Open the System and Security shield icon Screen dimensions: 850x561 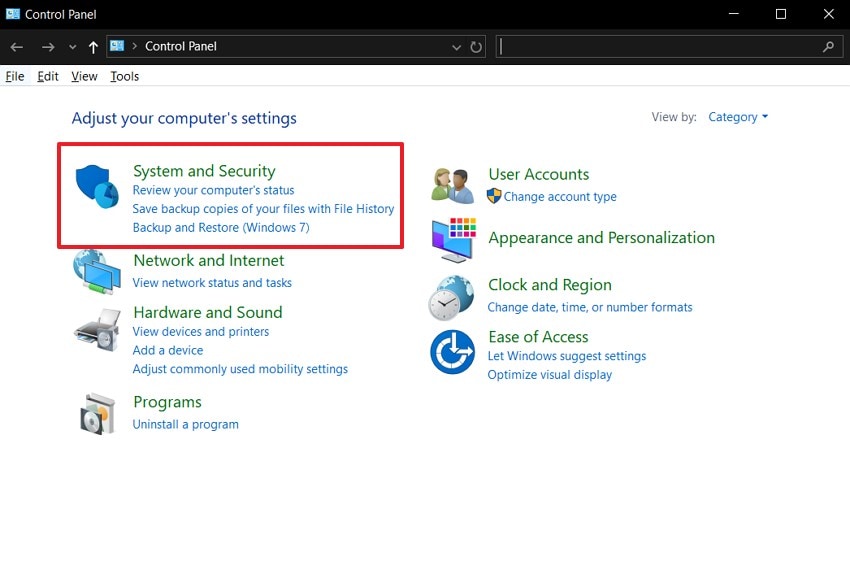97,186
